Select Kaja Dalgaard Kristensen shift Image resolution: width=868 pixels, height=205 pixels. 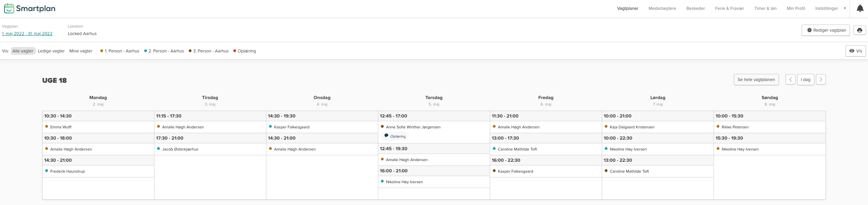click(658, 127)
